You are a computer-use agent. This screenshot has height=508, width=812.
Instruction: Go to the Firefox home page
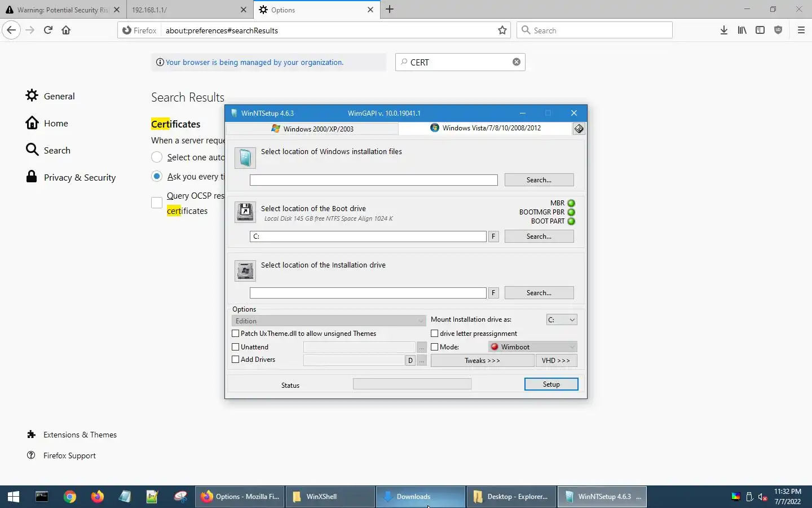coord(66,30)
